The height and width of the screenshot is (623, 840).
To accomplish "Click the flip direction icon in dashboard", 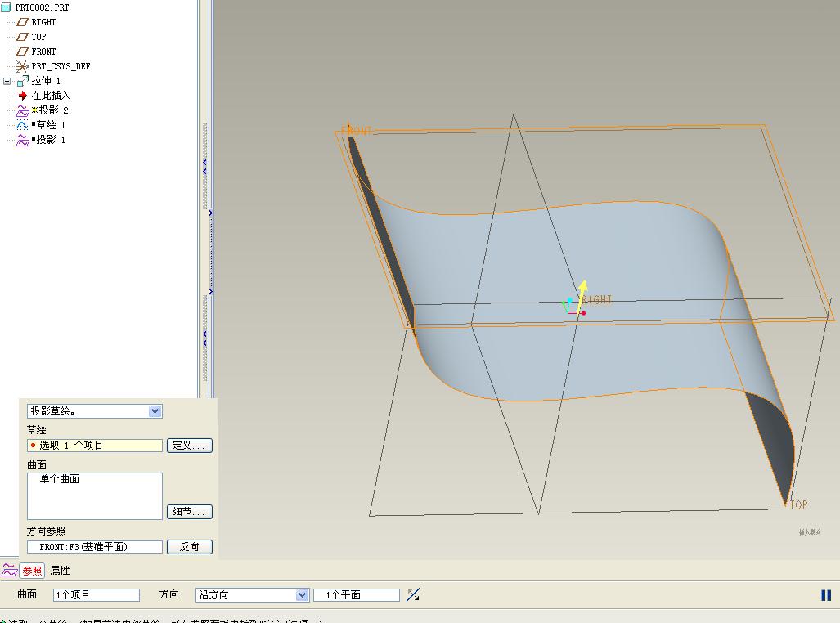I will pyautogui.click(x=413, y=594).
